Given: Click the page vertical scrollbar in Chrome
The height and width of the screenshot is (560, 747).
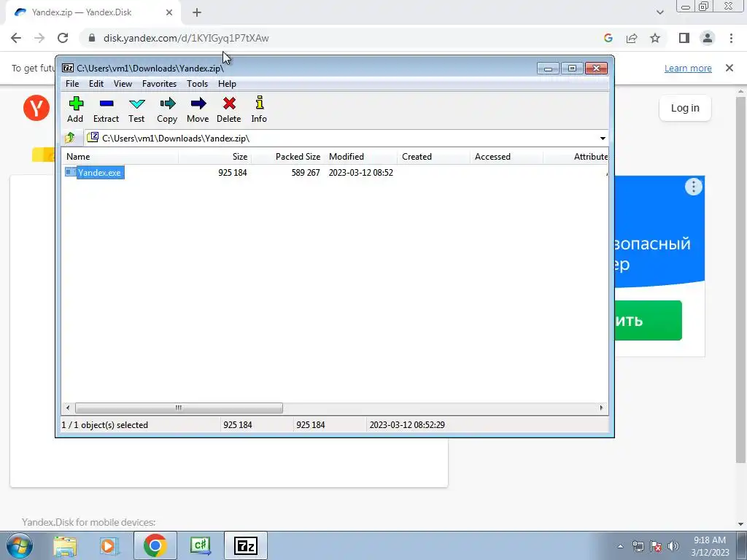Looking at the screenshot, I should tap(740, 279).
